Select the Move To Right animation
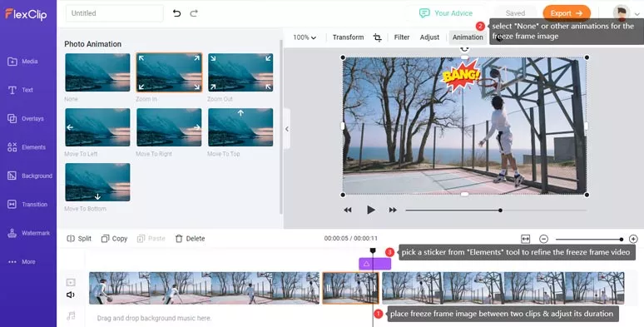The height and width of the screenshot is (327, 644). pos(169,127)
